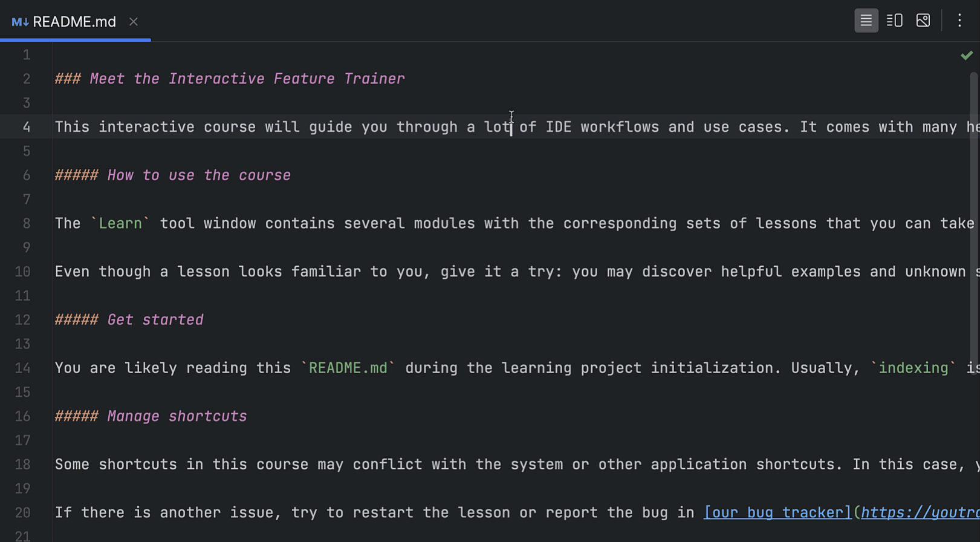Open the three-dot editor options menu
The image size is (980, 542).
[959, 20]
